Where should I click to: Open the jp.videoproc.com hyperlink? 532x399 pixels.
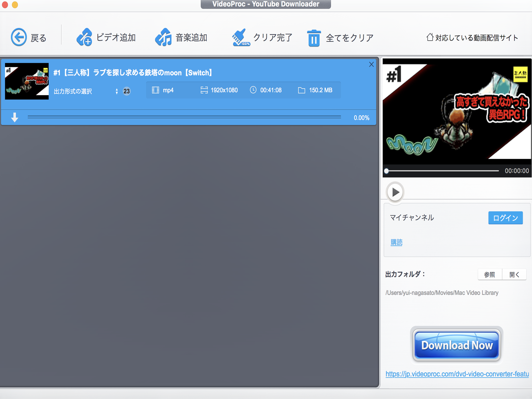457,374
